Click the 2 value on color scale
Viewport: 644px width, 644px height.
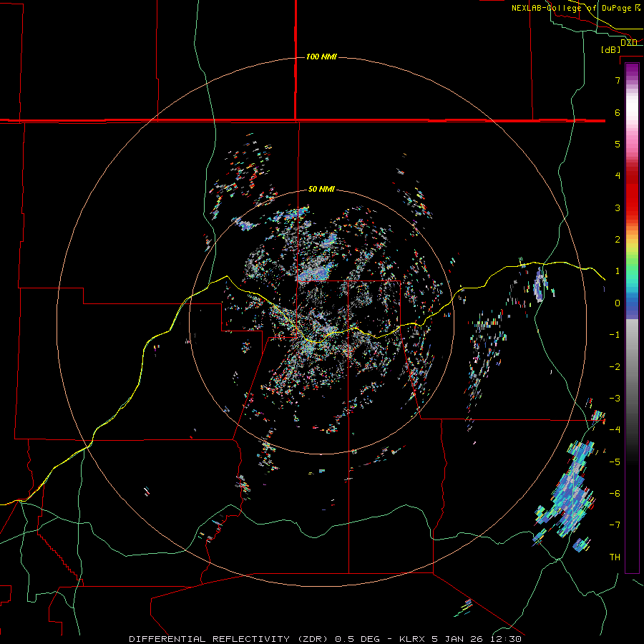coord(618,240)
